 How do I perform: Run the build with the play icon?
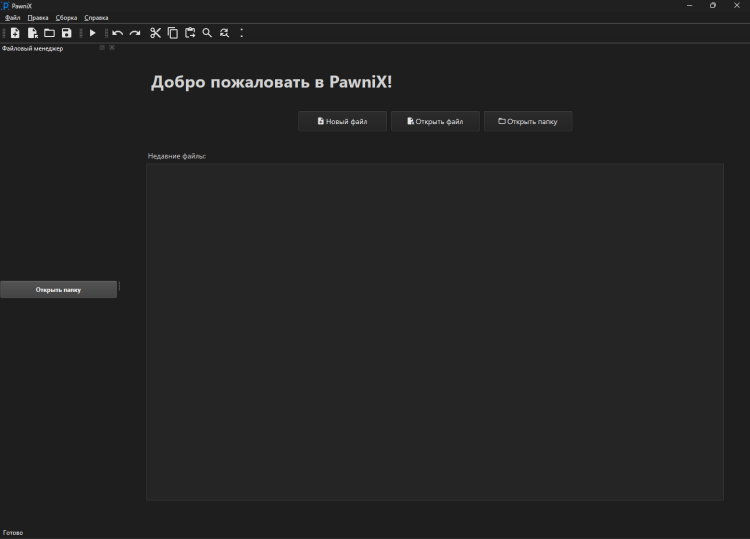(x=93, y=33)
